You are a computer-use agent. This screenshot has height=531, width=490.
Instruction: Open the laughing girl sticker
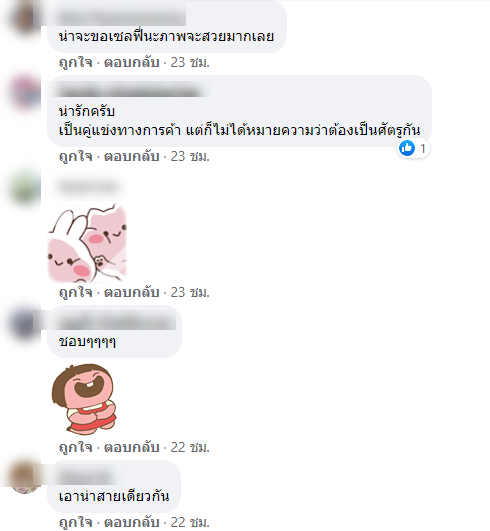click(84, 398)
